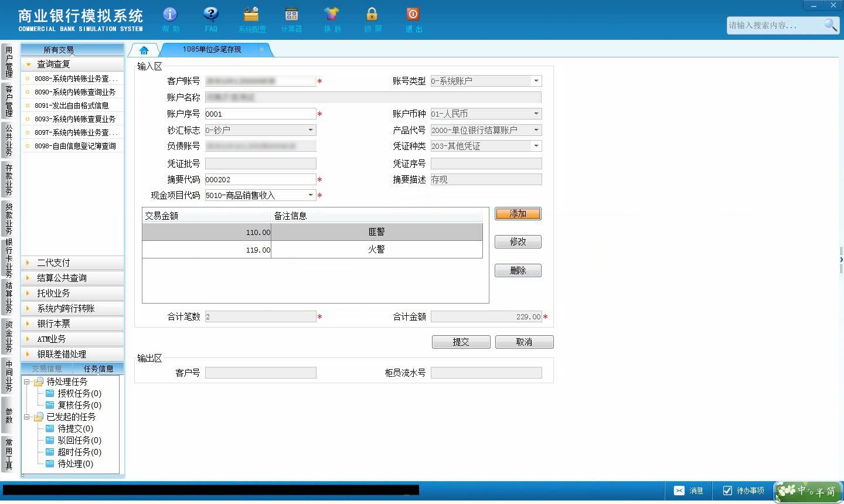Image resolution: width=844 pixels, height=504 pixels.
Task: Open the 待提交(0) task folder
Action: point(69,428)
